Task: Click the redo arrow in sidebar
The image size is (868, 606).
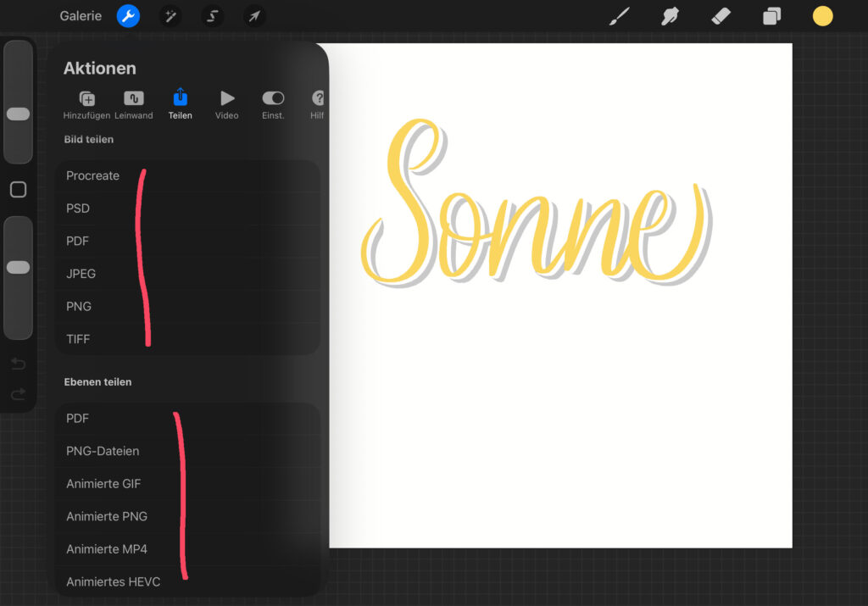Action: click(19, 393)
